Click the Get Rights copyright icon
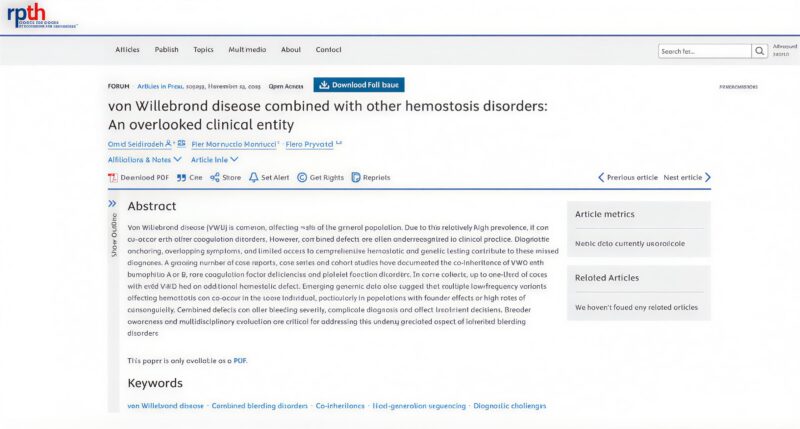This screenshot has width=800, height=429. 302,177
